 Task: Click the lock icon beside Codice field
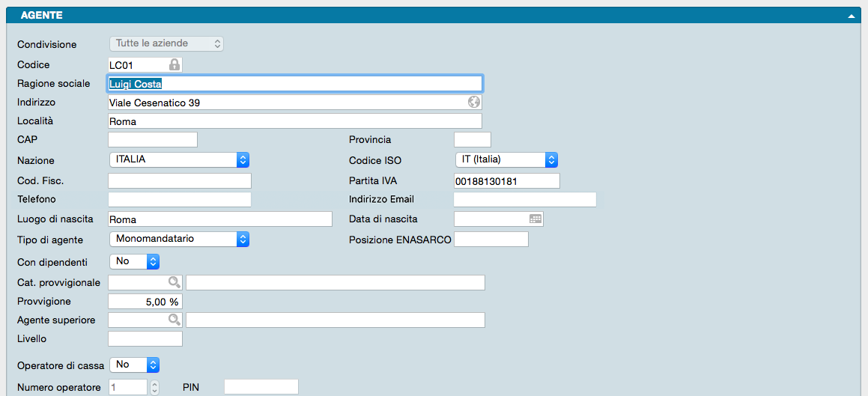click(174, 65)
